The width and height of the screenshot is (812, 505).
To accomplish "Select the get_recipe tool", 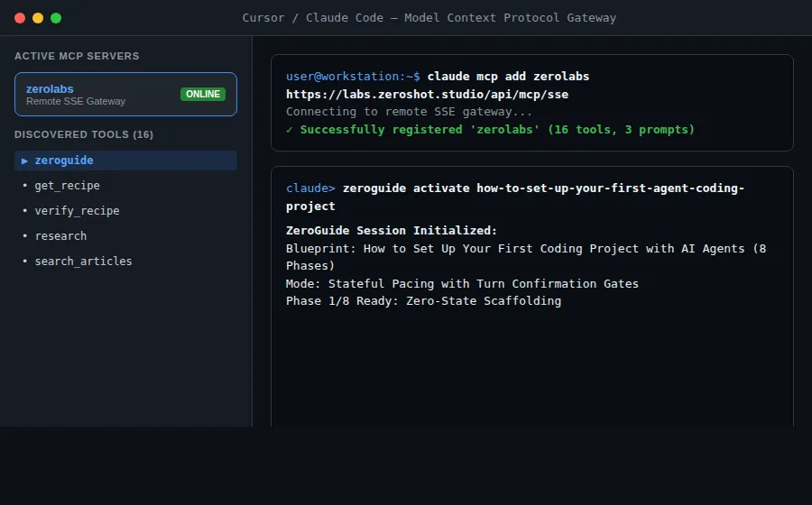I will point(68,185).
